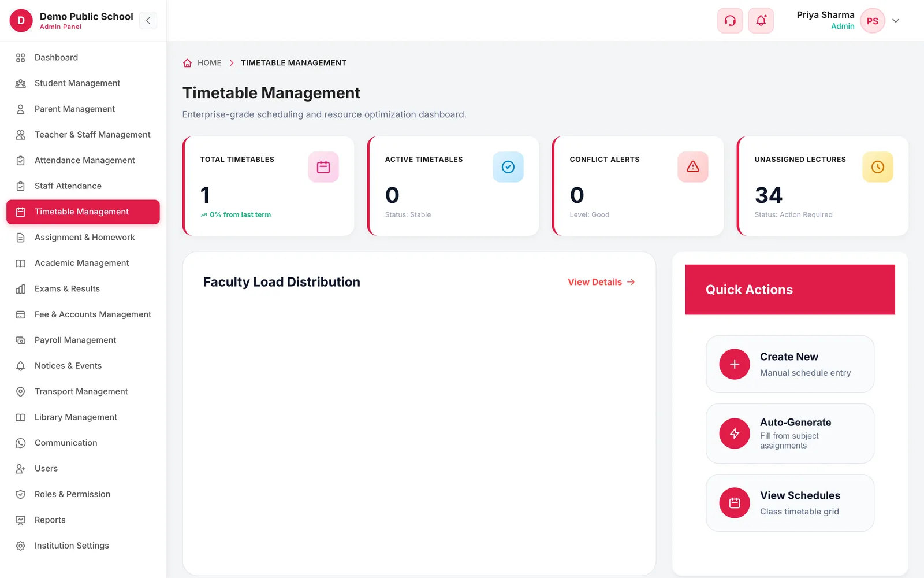The width and height of the screenshot is (924, 578).
Task: Click the headset support icon
Action: [x=730, y=21]
